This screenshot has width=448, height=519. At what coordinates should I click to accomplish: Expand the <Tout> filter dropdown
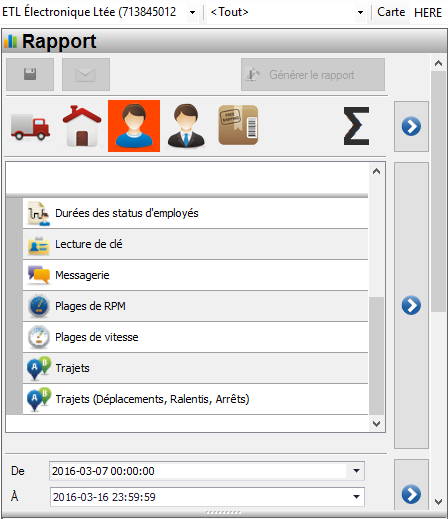click(360, 12)
